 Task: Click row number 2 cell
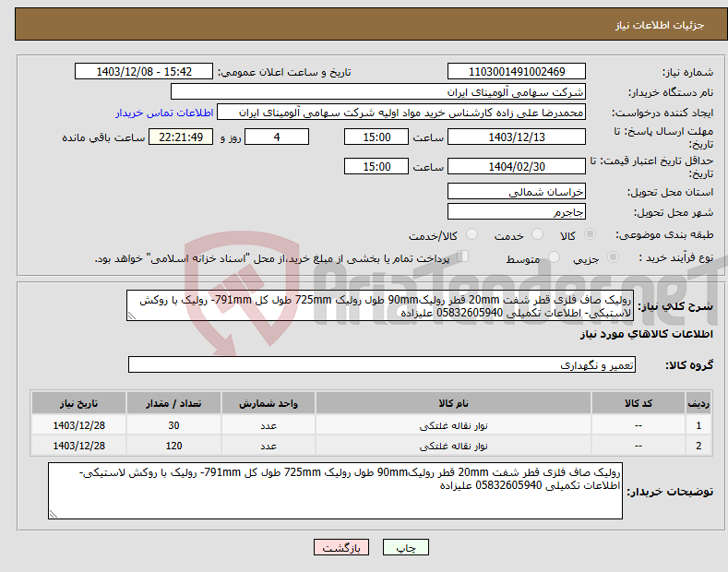(x=698, y=446)
